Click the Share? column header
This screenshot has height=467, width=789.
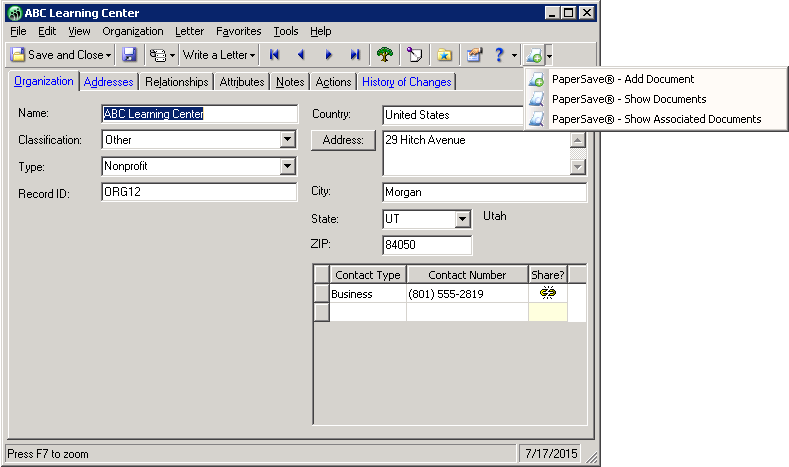(x=547, y=275)
